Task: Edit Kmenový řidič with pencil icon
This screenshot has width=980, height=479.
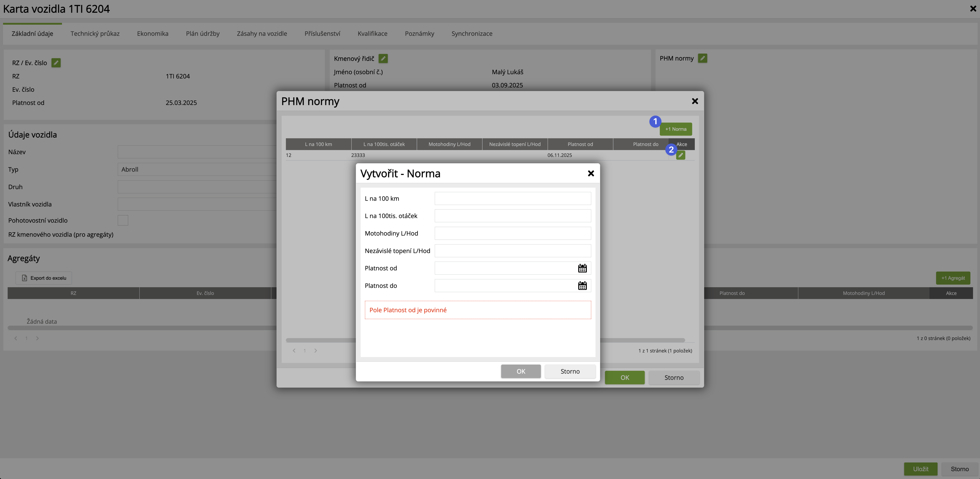Action: click(383, 59)
